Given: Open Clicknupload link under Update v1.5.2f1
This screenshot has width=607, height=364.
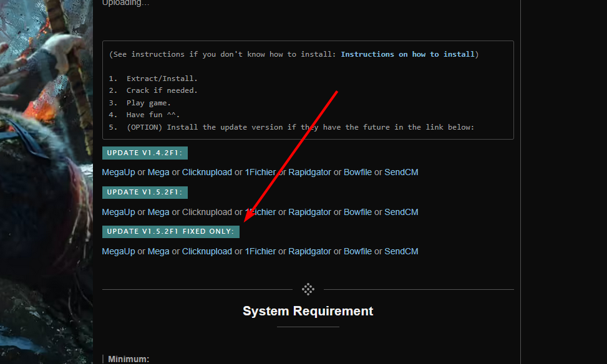Looking at the screenshot, I should tap(207, 212).
